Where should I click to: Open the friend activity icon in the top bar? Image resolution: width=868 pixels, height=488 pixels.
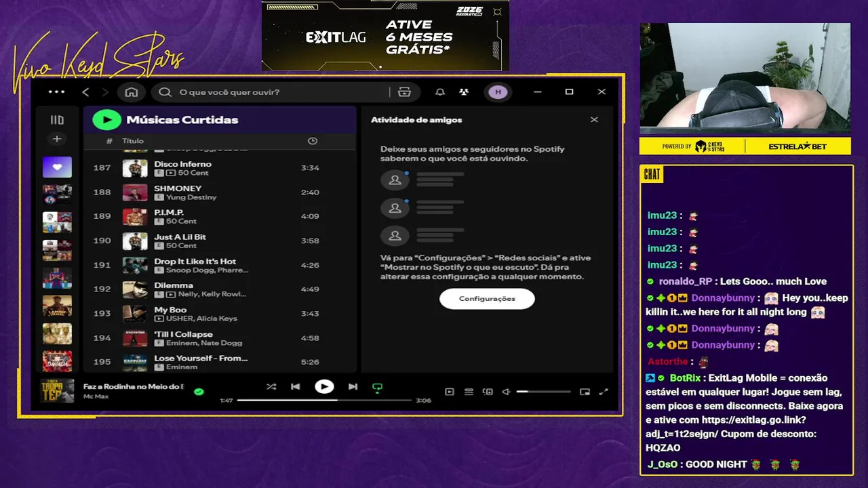click(464, 92)
